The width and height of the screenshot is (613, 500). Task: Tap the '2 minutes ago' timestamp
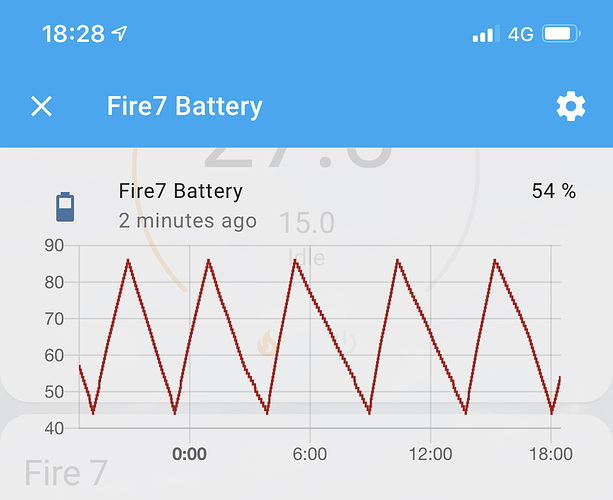coord(188,220)
